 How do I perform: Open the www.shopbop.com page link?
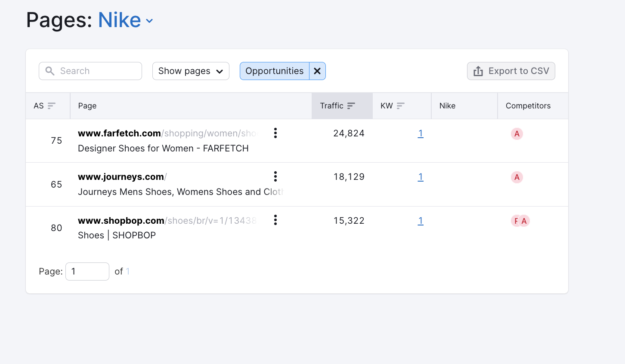pyautogui.click(x=167, y=221)
